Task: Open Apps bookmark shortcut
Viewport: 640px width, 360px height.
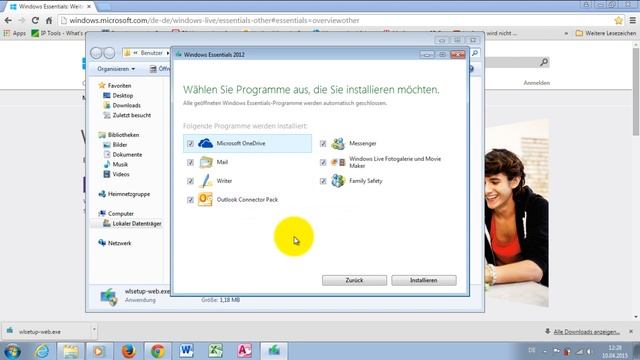Action: [15, 33]
